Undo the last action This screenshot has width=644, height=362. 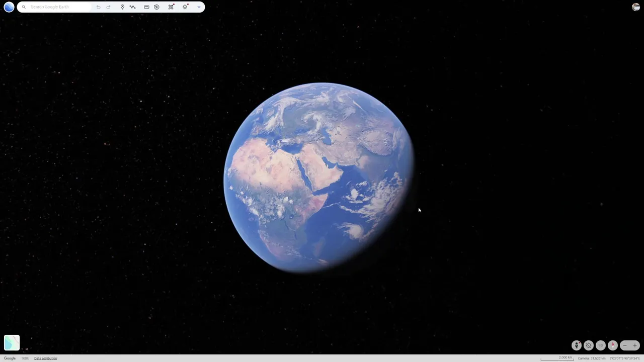coord(98,7)
